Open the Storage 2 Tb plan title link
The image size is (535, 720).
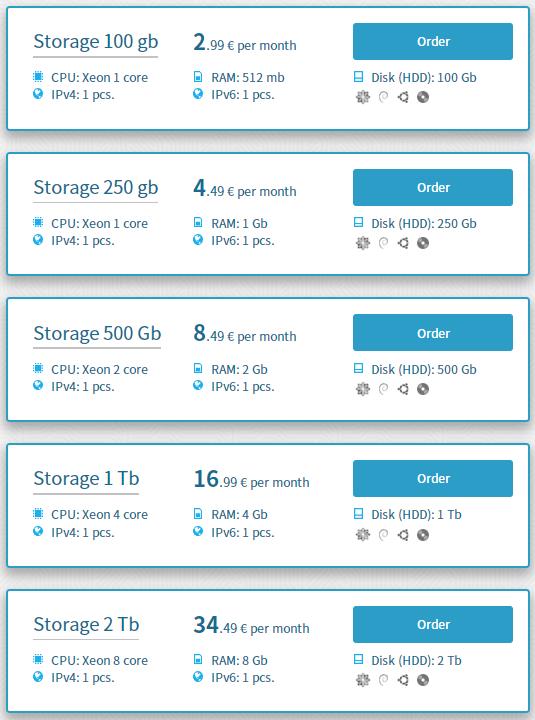point(86,624)
